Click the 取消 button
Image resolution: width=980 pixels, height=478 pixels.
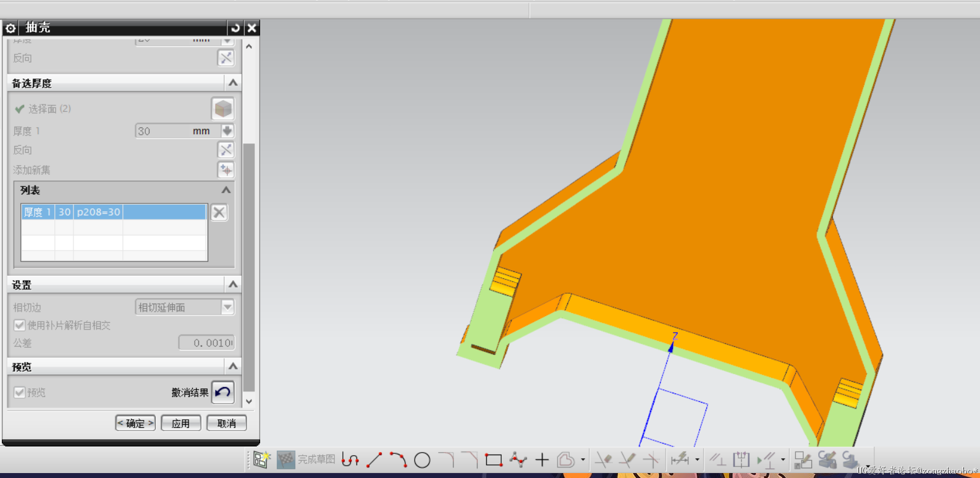point(227,423)
